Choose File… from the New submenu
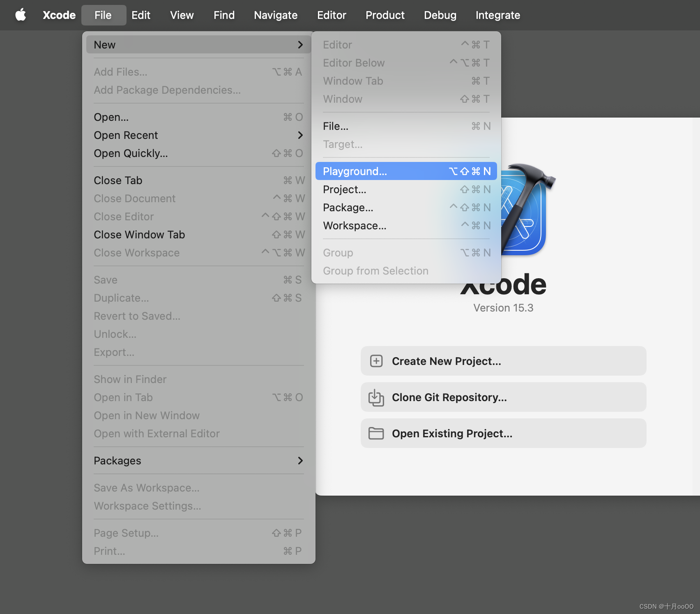Viewport: 700px width, 614px height. click(x=406, y=126)
